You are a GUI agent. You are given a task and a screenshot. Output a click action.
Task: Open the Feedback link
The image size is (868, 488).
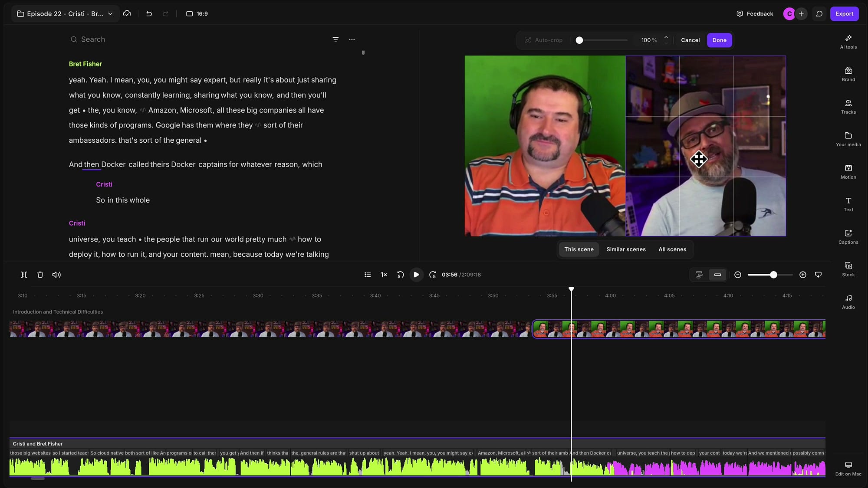point(755,14)
